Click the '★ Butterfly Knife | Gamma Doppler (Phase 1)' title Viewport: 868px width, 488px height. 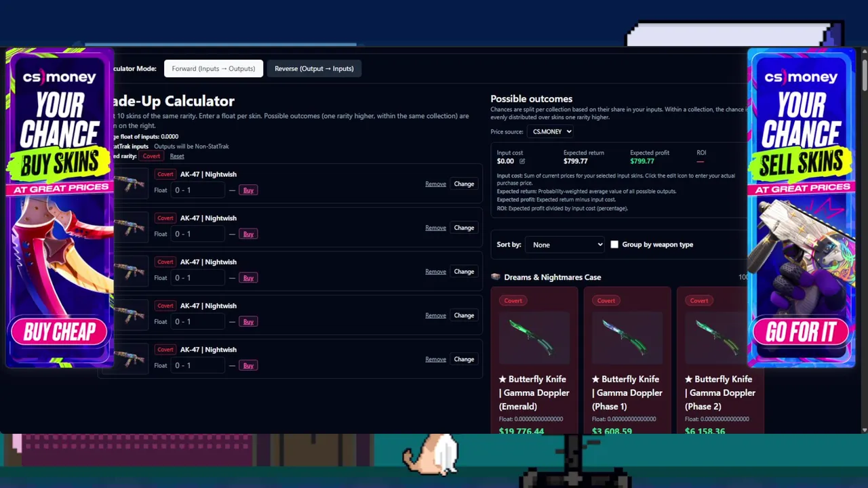pyautogui.click(x=627, y=392)
